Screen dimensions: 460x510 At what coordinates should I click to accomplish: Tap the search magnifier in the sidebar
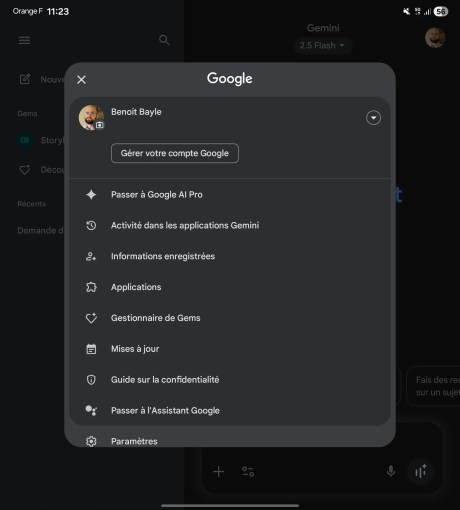point(164,40)
